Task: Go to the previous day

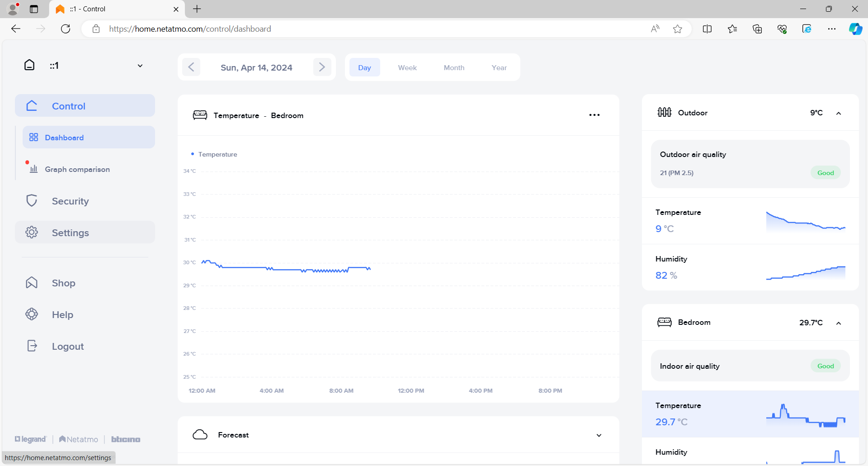Action: [x=191, y=67]
